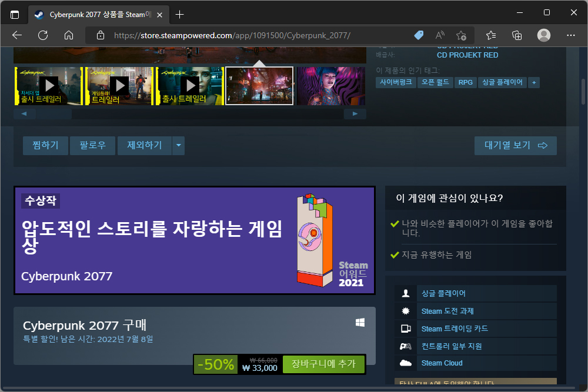Click the Windows platform icon
The image size is (588, 392).
360,322
